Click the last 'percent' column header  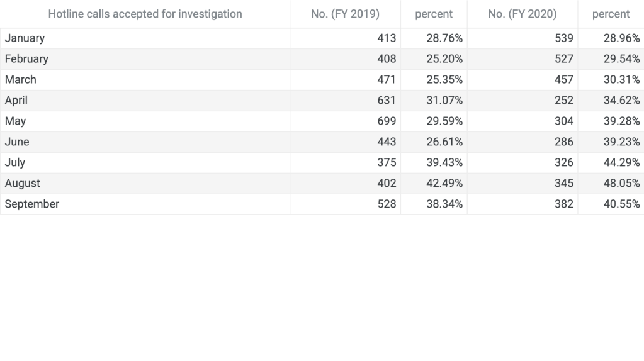click(x=611, y=14)
